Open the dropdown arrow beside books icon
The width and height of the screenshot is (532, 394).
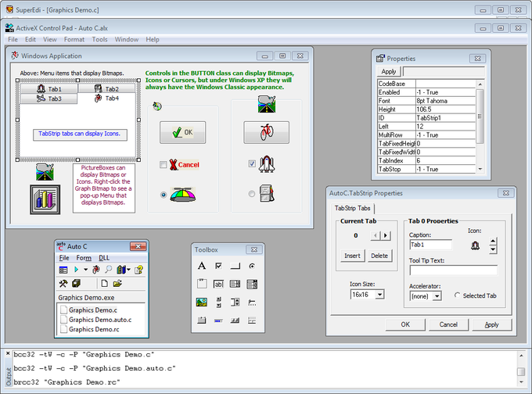(128, 270)
